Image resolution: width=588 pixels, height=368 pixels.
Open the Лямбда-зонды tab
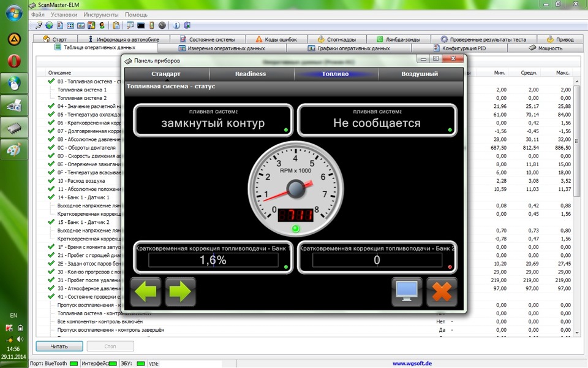398,39
